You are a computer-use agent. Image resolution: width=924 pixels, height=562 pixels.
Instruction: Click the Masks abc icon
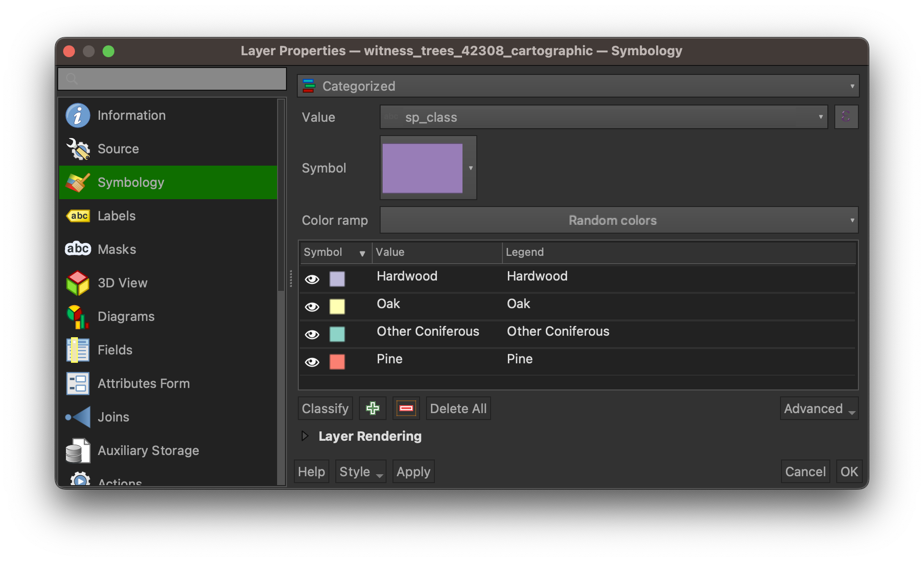(x=78, y=249)
